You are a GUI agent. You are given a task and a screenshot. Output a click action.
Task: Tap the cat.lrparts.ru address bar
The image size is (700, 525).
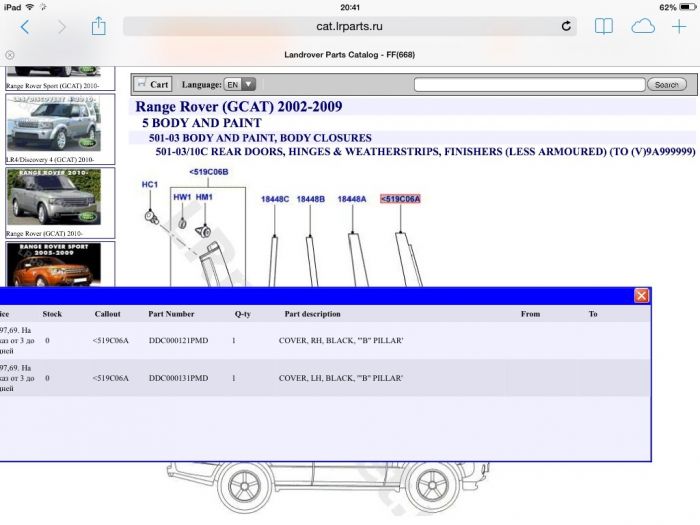350,26
